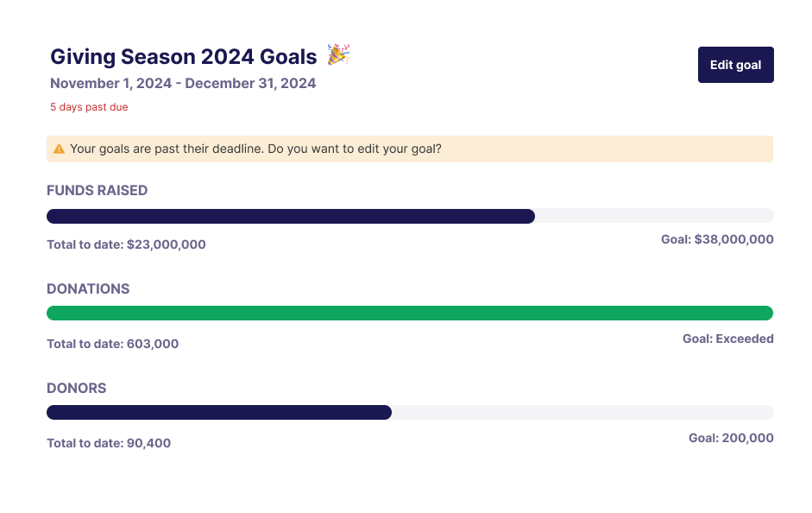Click the green Donations progress bar
Viewport: 812px width, 513px height.
[410, 313]
